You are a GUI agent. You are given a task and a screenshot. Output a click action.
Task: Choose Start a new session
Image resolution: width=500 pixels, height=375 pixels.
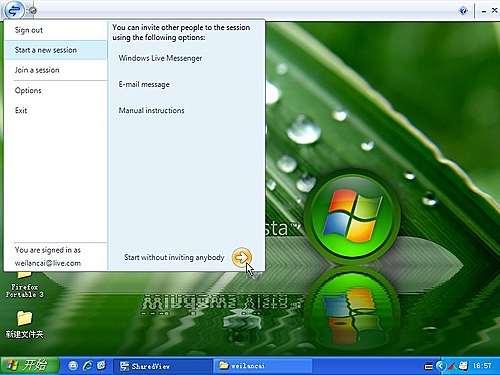[56, 50]
